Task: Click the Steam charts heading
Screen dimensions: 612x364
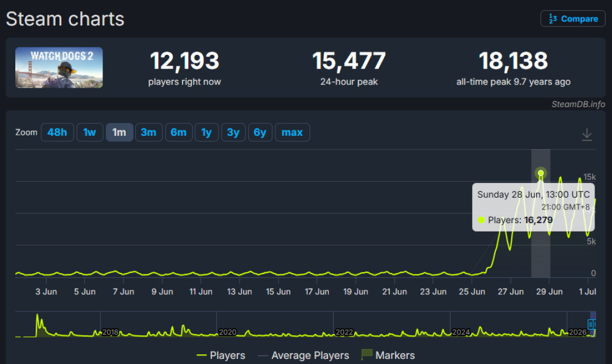Action: point(65,19)
